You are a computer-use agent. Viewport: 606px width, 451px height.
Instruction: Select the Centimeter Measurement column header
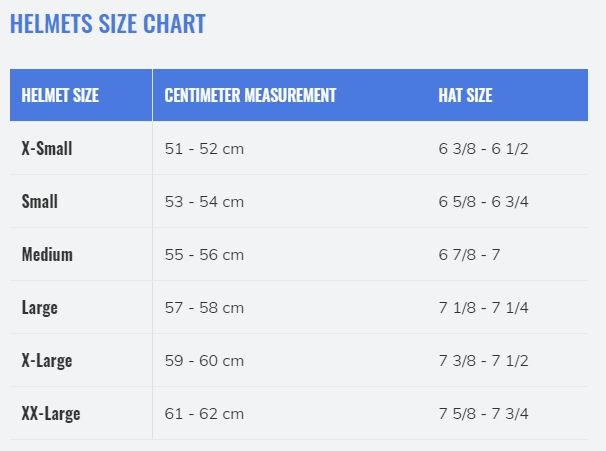[250, 95]
